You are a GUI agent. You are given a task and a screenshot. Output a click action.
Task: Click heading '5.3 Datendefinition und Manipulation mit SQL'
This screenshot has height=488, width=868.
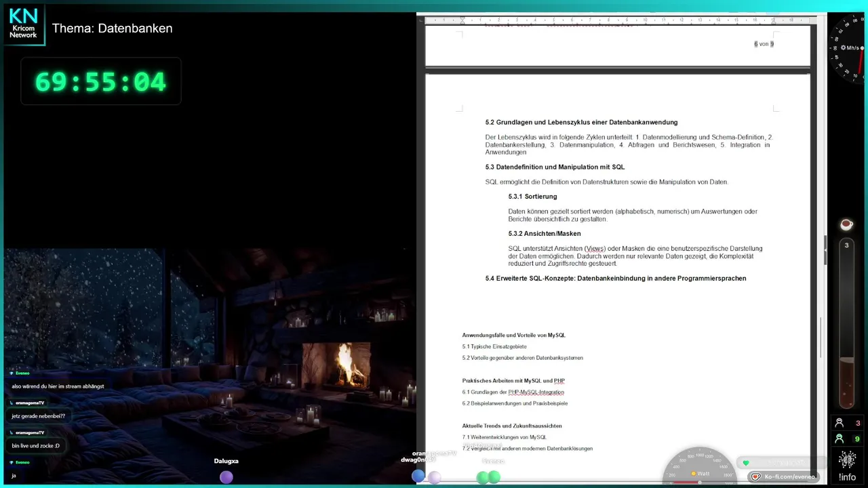pos(555,167)
